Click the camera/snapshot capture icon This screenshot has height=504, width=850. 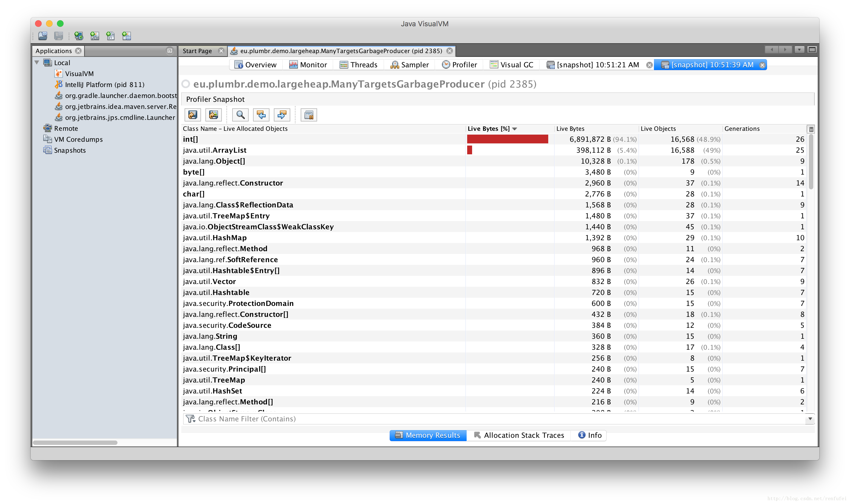[x=213, y=115]
